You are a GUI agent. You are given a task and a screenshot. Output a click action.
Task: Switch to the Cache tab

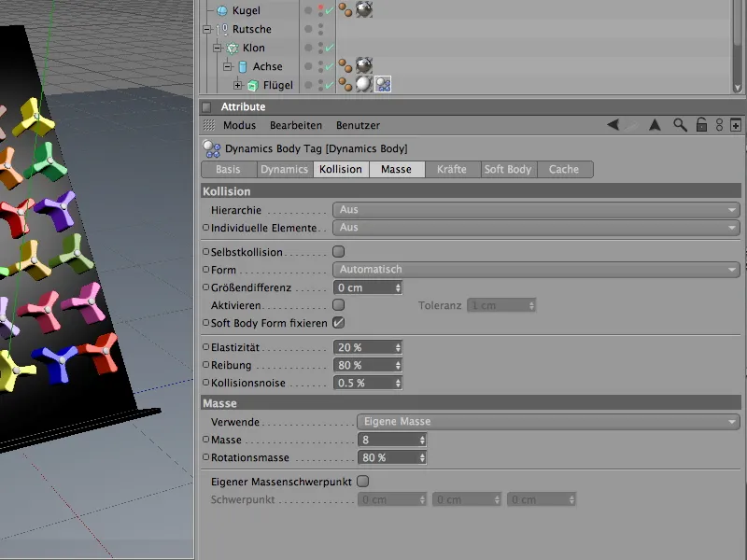[565, 170]
